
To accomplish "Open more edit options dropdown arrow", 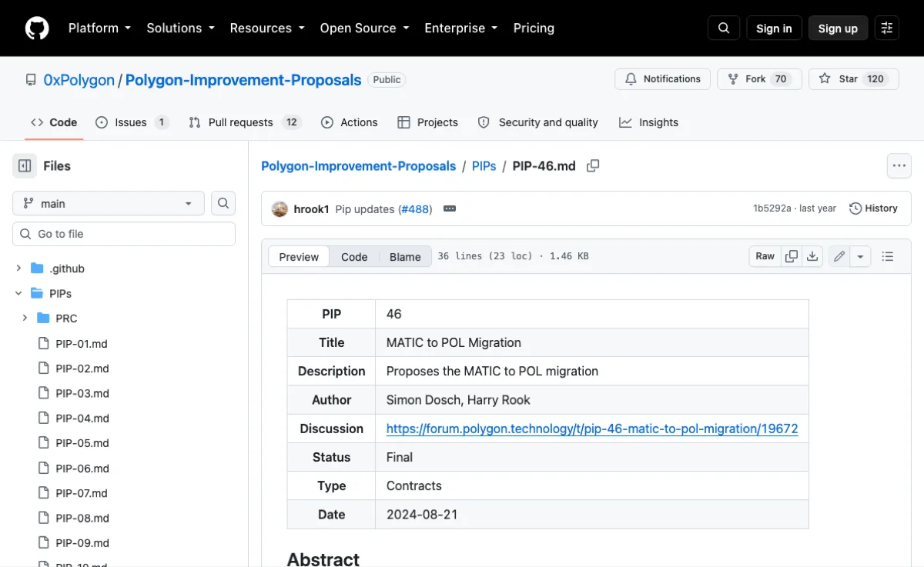I will pos(860,256).
